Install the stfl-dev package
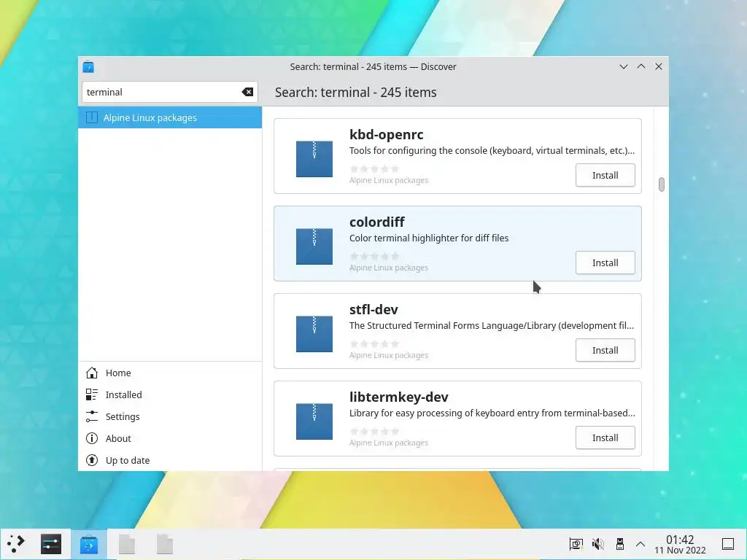This screenshot has height=560, width=747. pyautogui.click(x=605, y=351)
